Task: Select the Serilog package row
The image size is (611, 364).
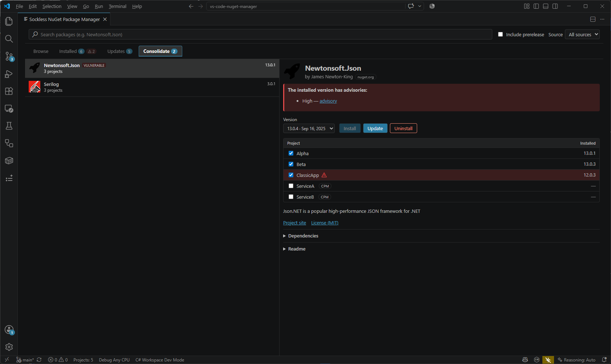Action: [x=152, y=87]
